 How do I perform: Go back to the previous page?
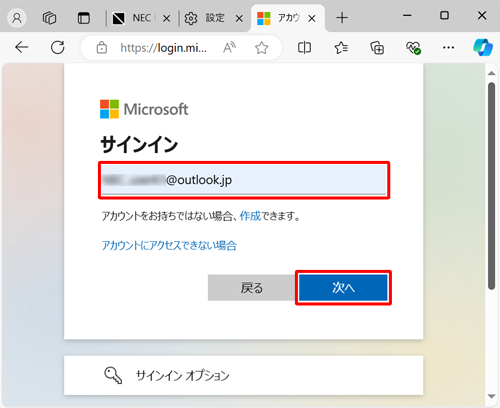[22, 48]
